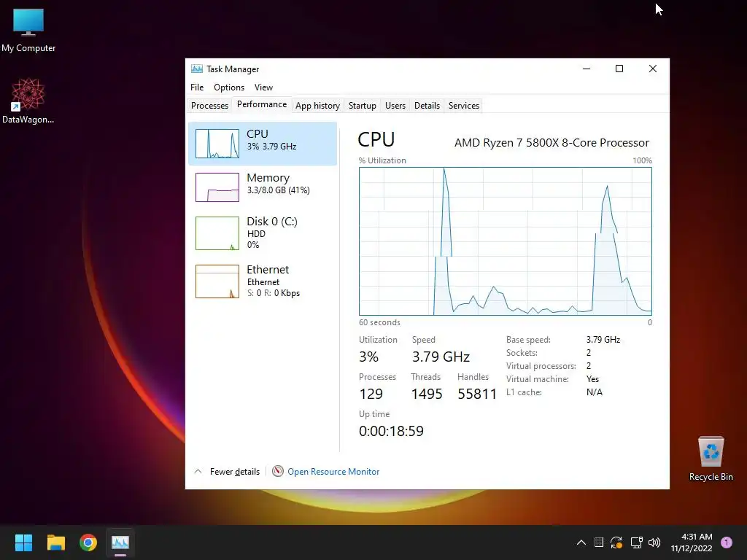
Task: Click the threads count 1495
Action: pyautogui.click(x=427, y=394)
